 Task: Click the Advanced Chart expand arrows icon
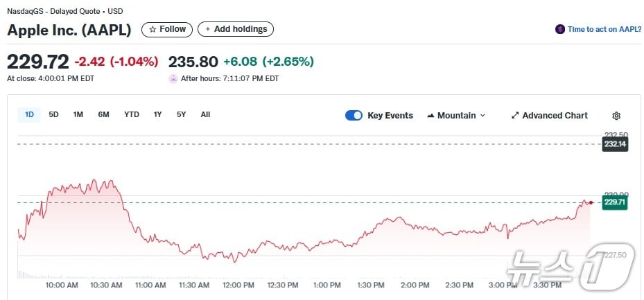tap(515, 116)
